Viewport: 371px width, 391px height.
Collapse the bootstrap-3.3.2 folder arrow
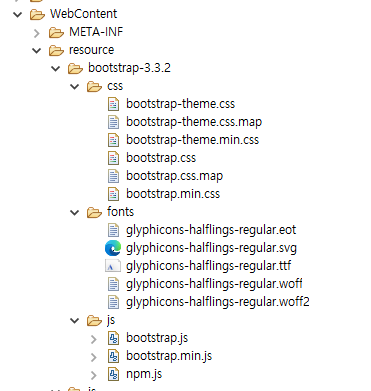(x=55, y=68)
